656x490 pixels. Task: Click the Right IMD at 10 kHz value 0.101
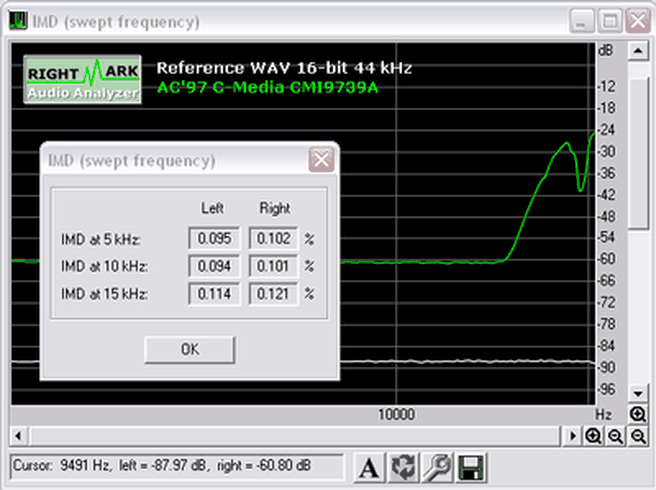point(274,266)
